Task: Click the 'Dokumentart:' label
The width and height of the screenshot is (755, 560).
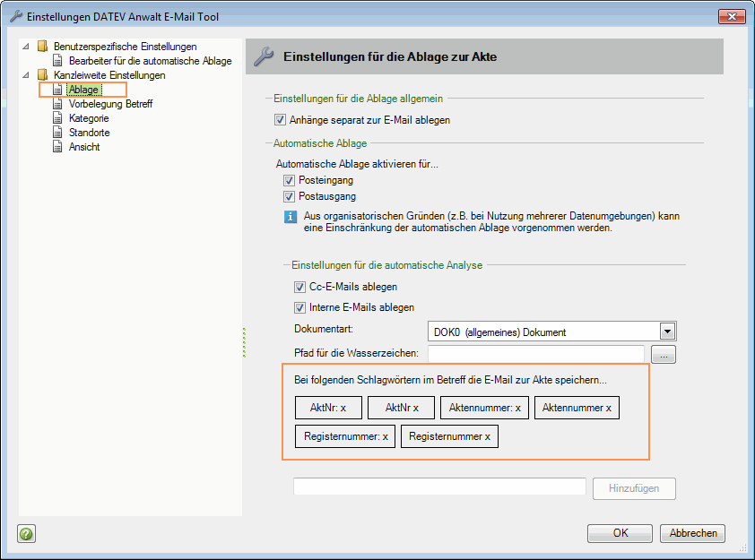Action: 324,329
